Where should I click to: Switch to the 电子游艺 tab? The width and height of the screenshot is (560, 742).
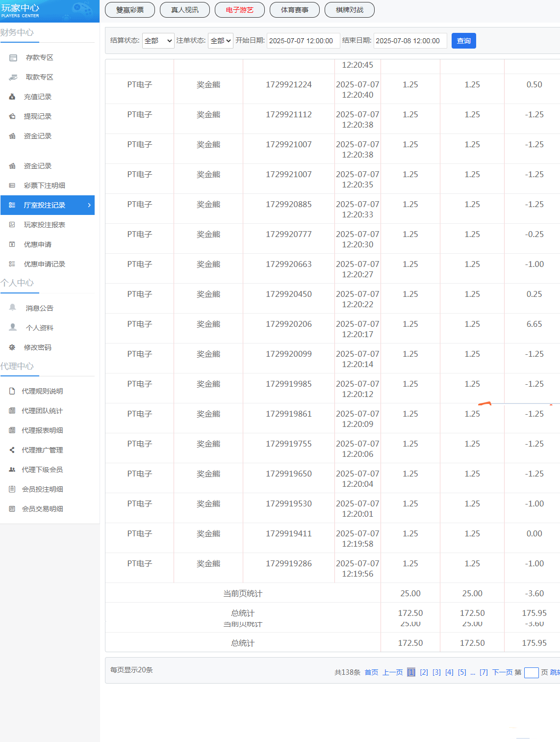240,10
